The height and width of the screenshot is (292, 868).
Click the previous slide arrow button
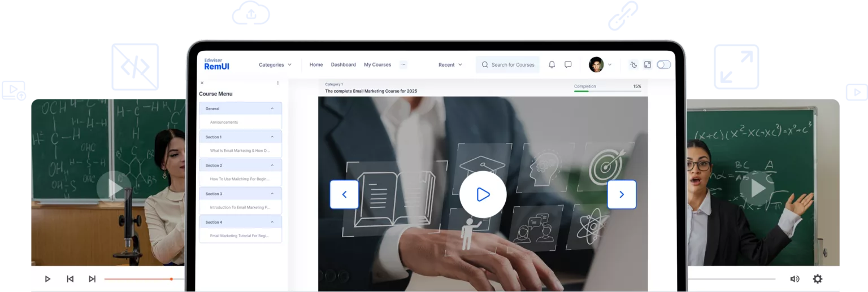(344, 194)
